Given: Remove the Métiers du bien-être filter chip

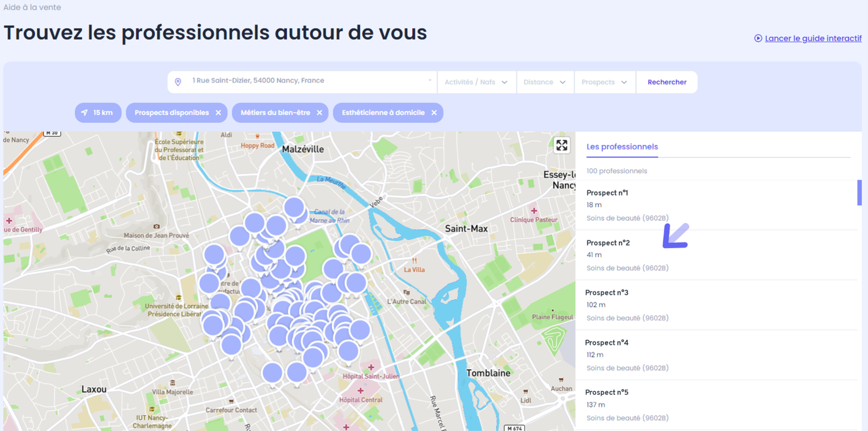Looking at the screenshot, I should 319,113.
